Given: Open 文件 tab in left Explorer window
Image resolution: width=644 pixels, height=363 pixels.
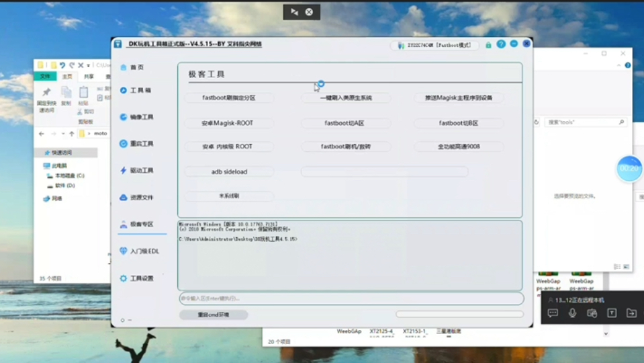Looking at the screenshot, I should pos(45,77).
